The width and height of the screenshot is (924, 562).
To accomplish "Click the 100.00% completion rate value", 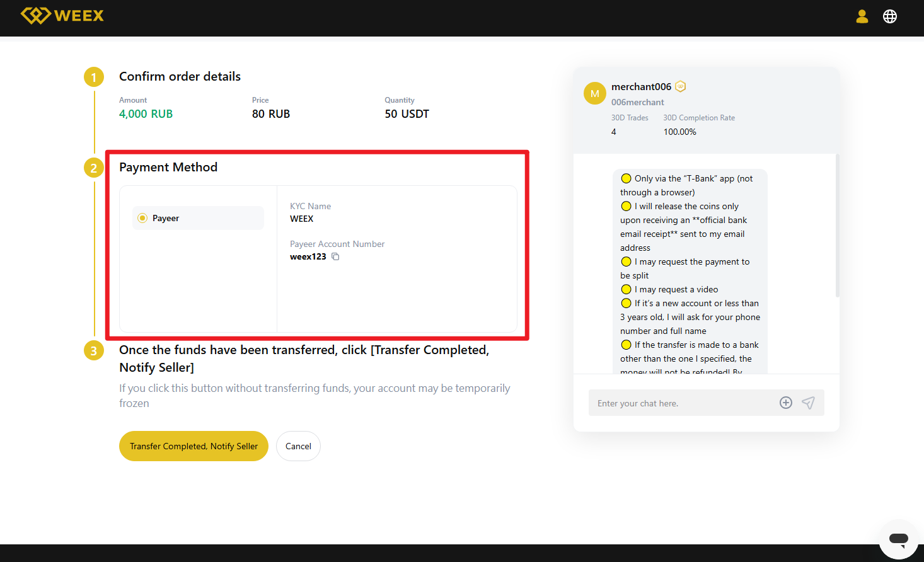I will pos(679,132).
